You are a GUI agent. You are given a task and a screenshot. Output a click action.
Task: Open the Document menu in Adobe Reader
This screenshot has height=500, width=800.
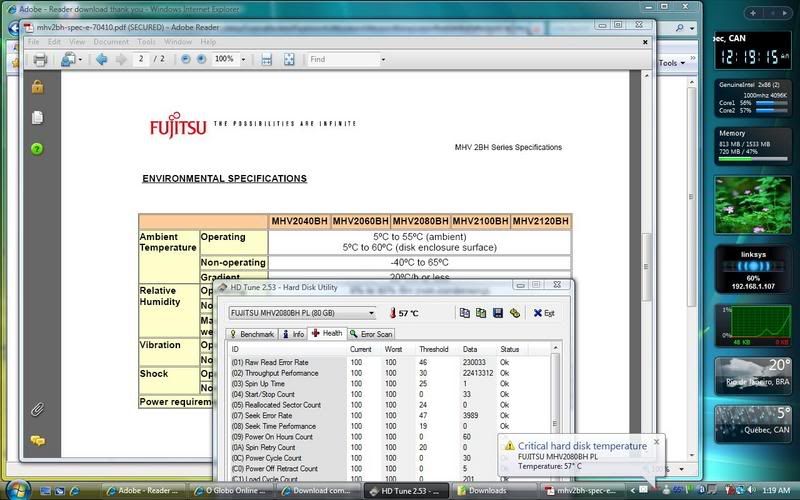coord(111,42)
